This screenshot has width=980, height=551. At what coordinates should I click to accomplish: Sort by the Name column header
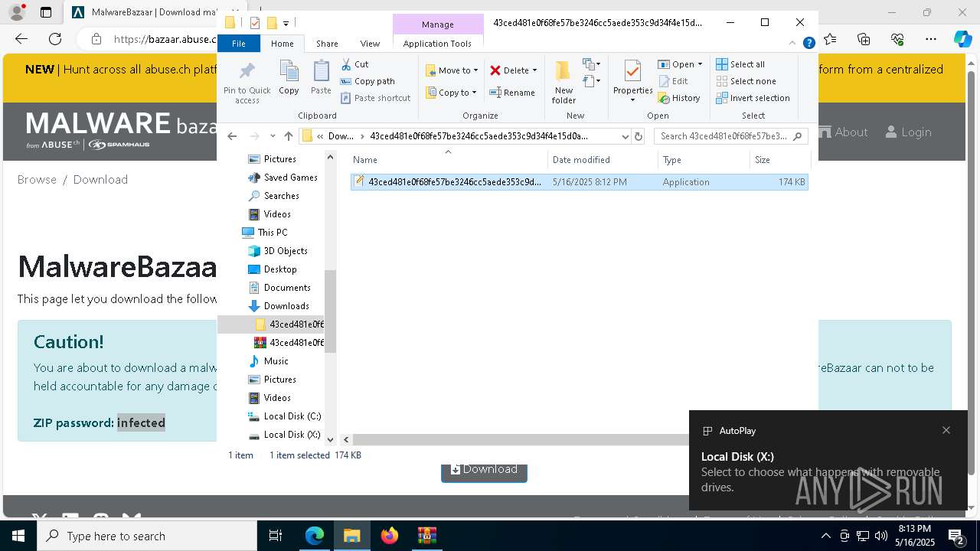point(449,159)
